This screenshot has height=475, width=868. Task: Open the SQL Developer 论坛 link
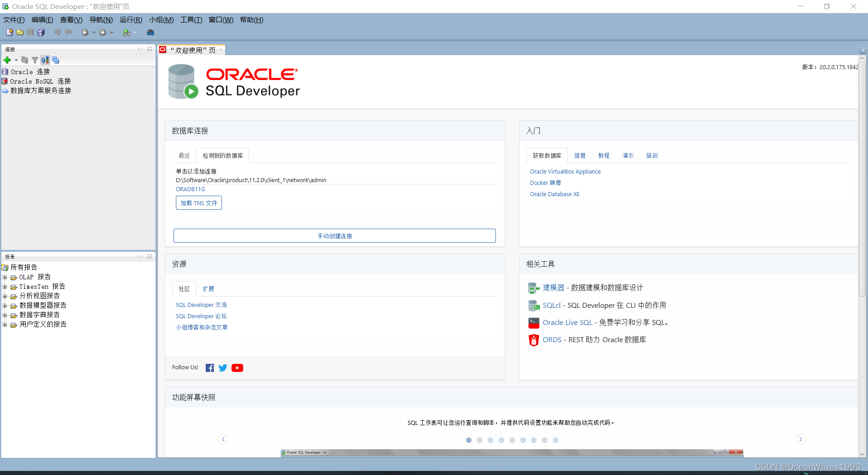[x=201, y=316]
